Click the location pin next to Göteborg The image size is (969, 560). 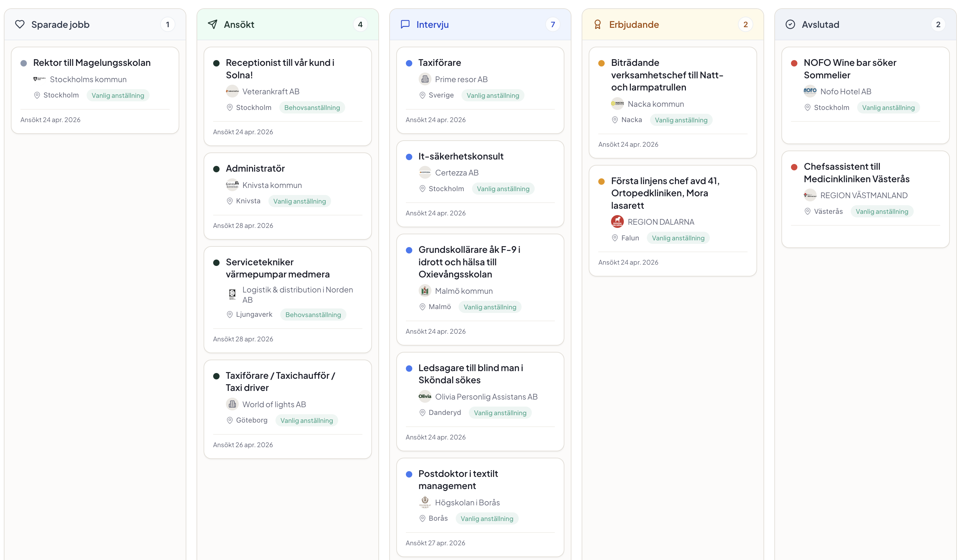click(x=229, y=420)
